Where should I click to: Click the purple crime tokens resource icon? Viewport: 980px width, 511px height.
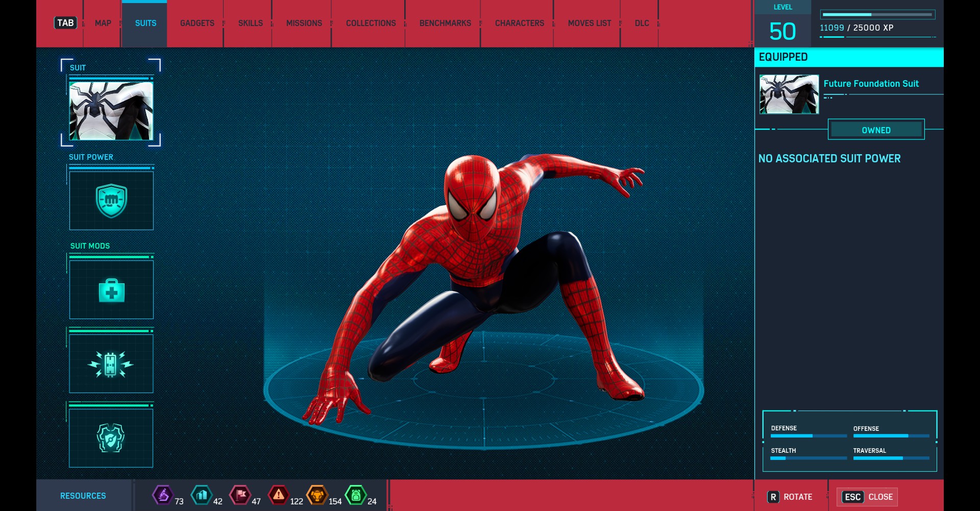163,495
